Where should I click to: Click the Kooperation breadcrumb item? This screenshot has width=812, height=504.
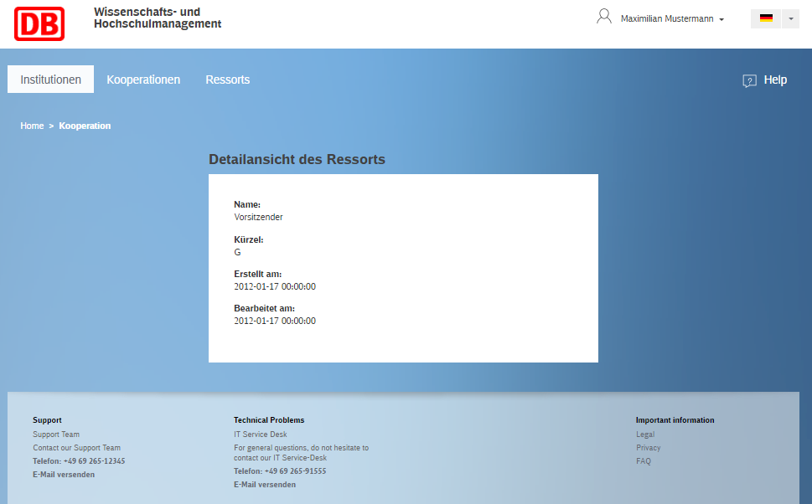(x=85, y=126)
